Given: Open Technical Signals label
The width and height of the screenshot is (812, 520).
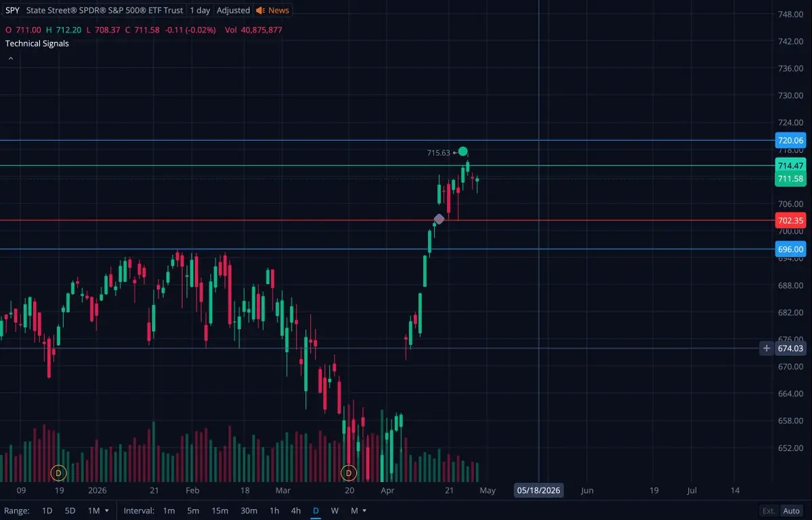Looking at the screenshot, I should (x=37, y=43).
